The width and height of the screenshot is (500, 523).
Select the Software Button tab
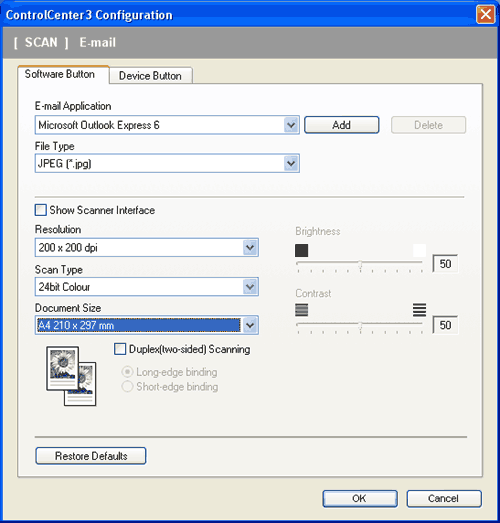click(x=60, y=74)
